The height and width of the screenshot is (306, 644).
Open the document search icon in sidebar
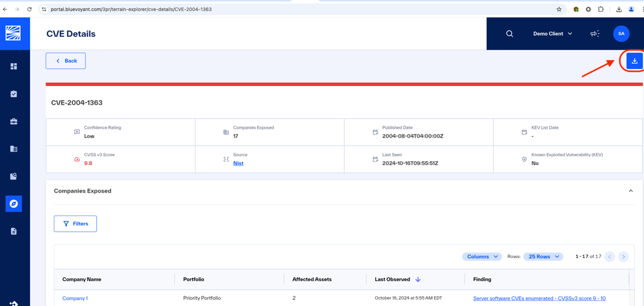tap(13, 176)
